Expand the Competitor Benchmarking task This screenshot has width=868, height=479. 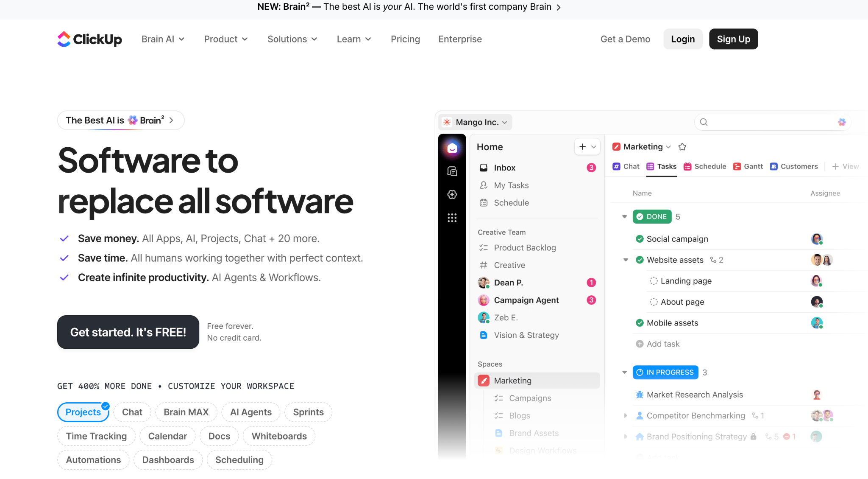[626, 416]
